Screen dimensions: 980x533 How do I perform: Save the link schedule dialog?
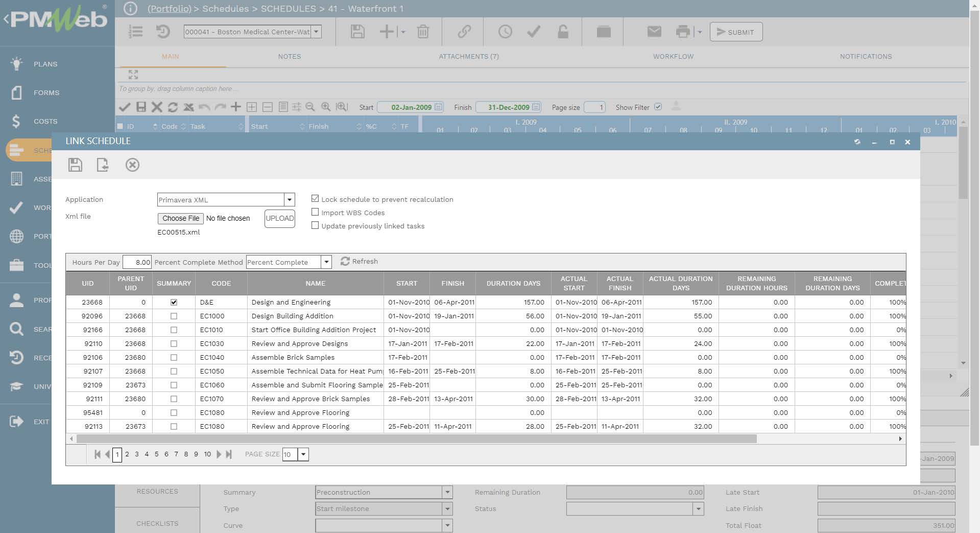(75, 165)
